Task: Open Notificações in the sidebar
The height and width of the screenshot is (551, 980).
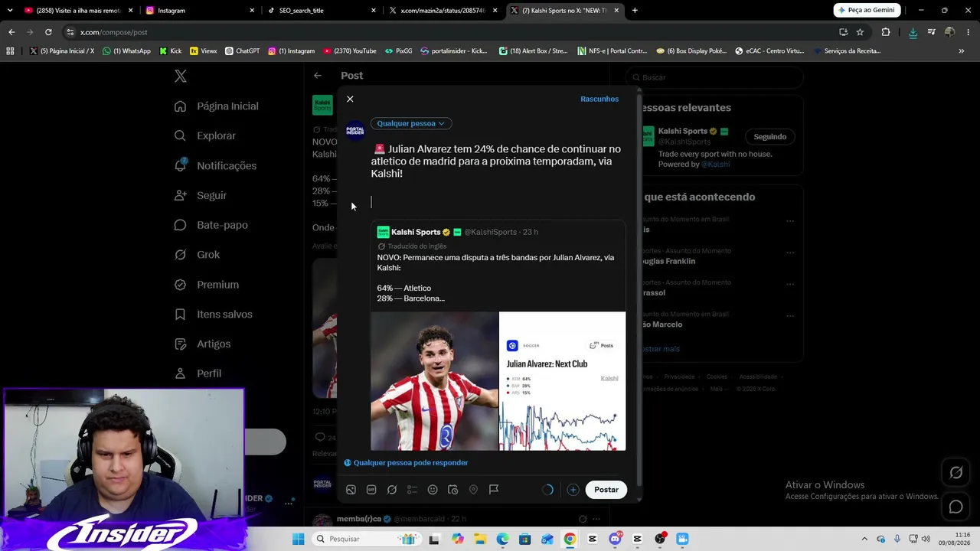Action: (x=215, y=166)
